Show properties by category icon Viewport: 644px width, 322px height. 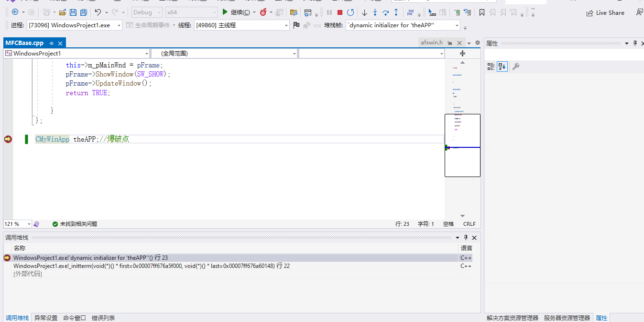(x=491, y=67)
